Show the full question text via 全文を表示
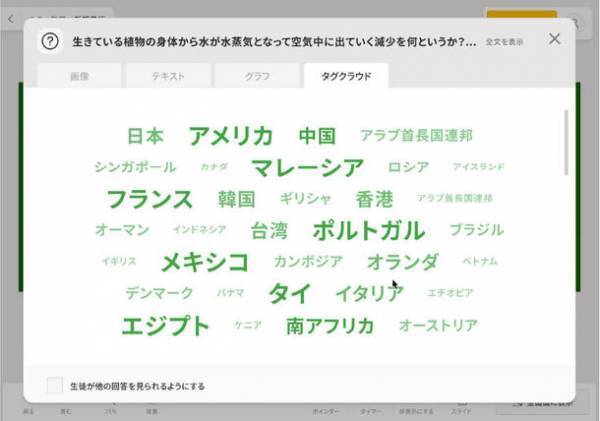The width and height of the screenshot is (600, 421). tap(504, 42)
